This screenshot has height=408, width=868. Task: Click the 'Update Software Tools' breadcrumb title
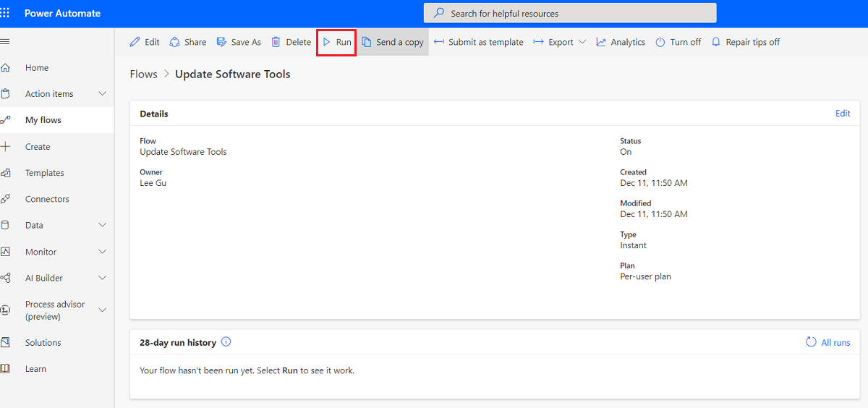[x=233, y=74]
